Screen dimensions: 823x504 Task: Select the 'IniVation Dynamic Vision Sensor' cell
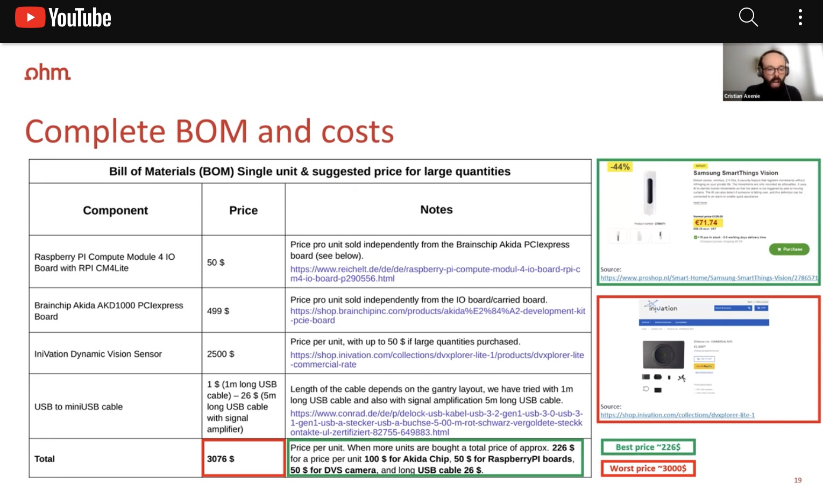tap(116, 353)
